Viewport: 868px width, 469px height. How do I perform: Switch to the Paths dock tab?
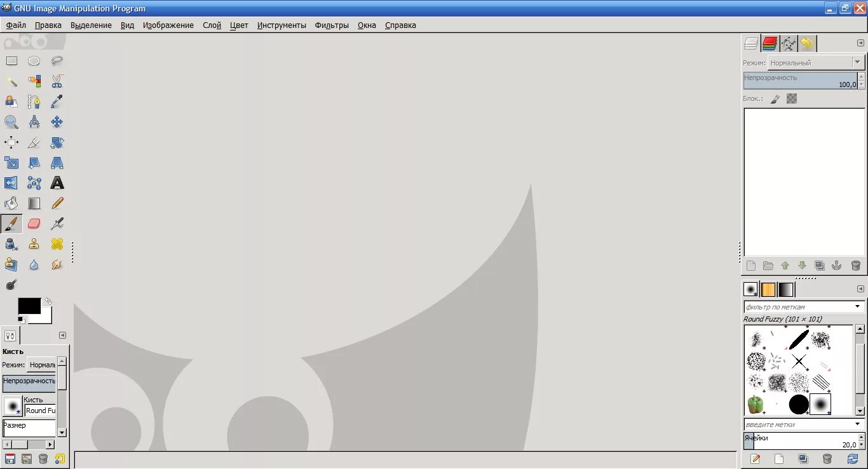point(789,43)
